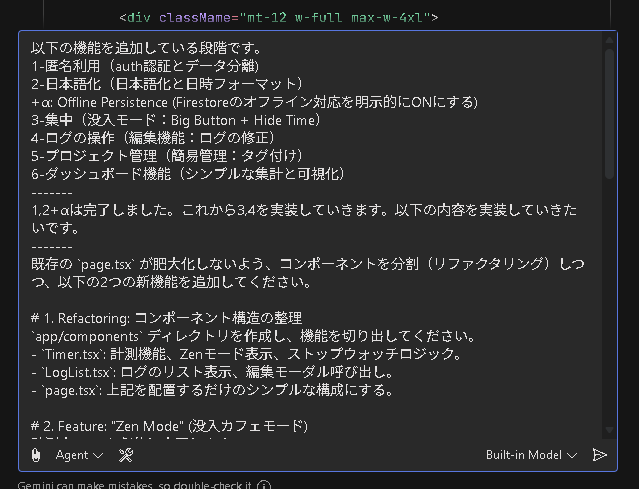
Task: Send the prompt with the arrow icon
Action: [599, 455]
